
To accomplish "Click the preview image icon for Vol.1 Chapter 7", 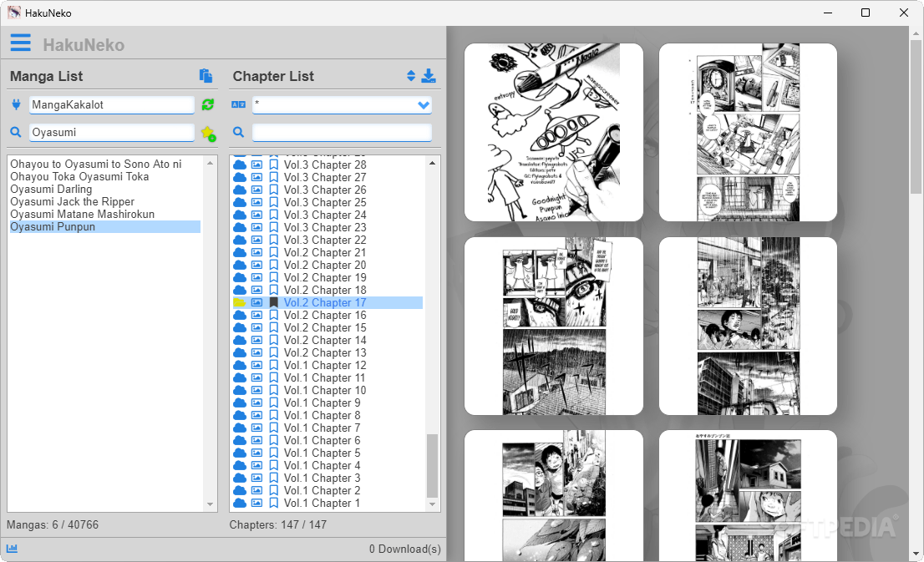I will click(257, 428).
